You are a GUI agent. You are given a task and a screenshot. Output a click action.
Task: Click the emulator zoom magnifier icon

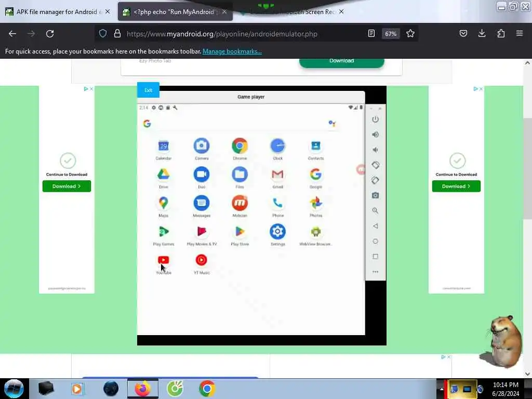click(375, 211)
